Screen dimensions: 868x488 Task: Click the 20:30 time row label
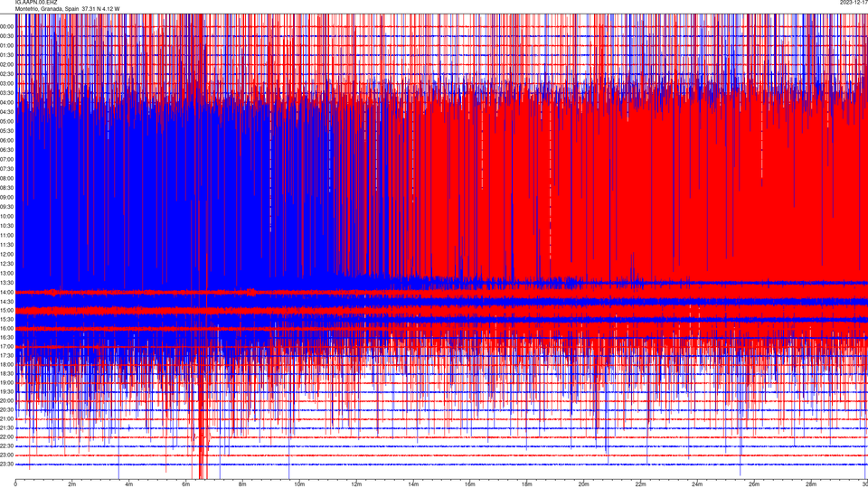point(6,409)
